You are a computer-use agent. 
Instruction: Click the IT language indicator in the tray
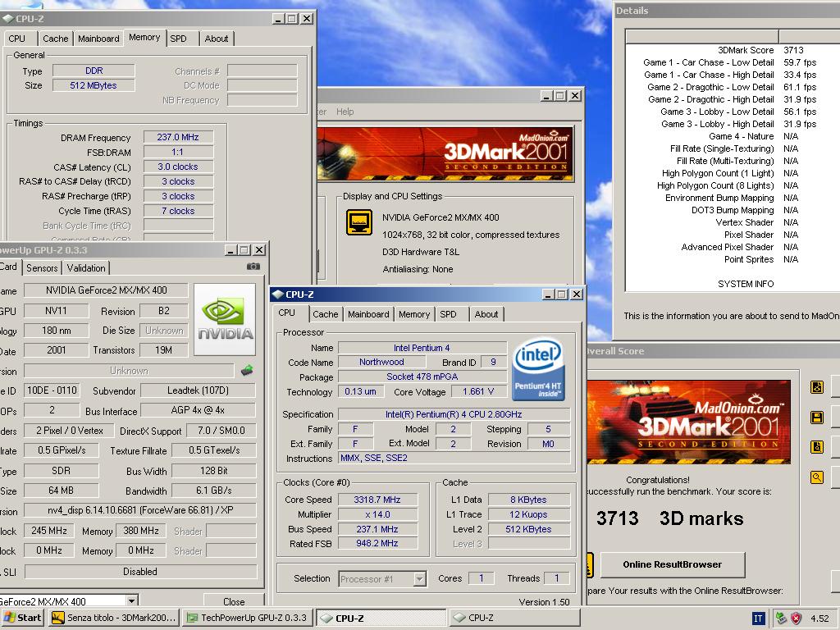(757, 619)
